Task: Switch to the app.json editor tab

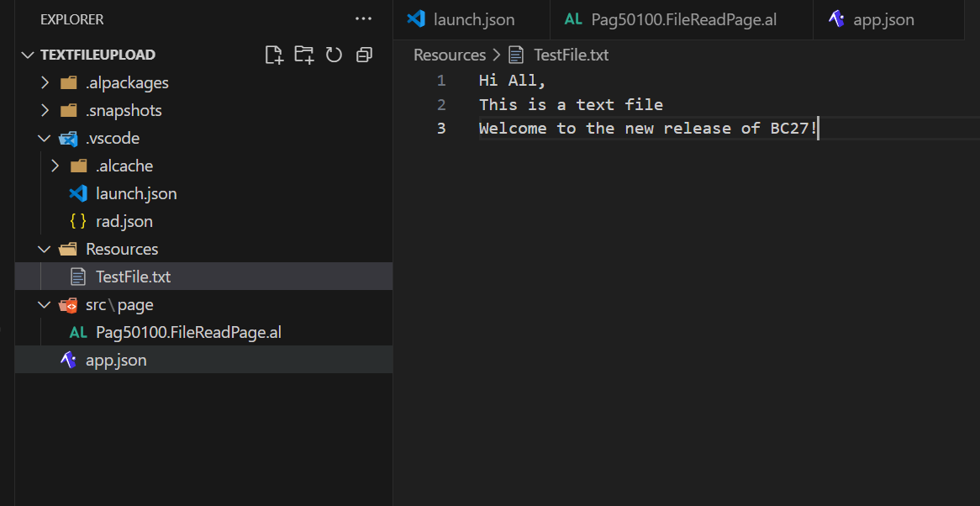Action: 883,19
